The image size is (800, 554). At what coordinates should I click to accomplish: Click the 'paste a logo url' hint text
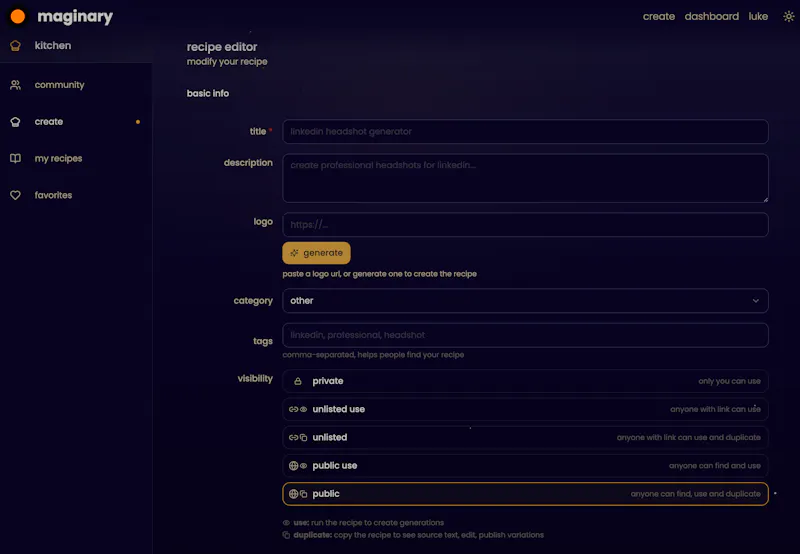tap(380, 274)
